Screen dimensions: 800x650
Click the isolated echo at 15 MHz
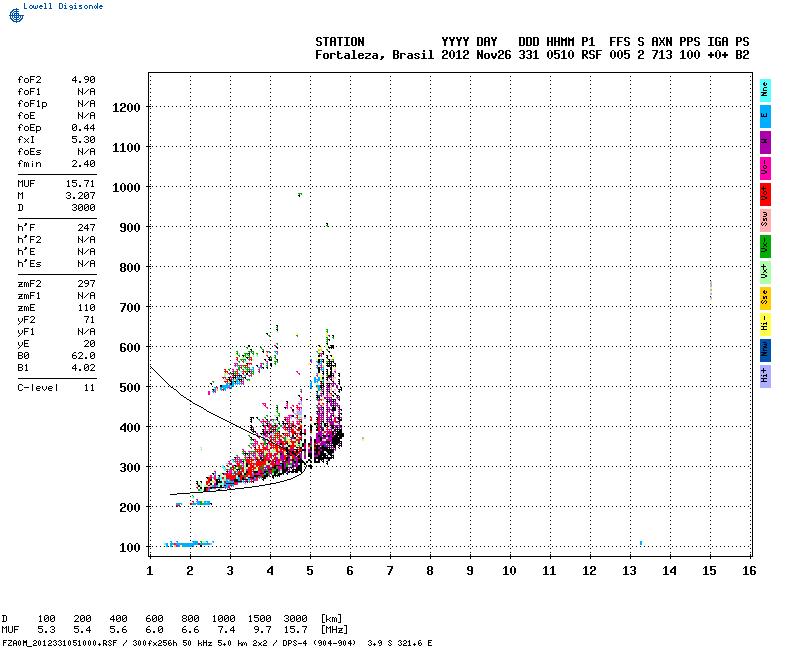coord(711,290)
